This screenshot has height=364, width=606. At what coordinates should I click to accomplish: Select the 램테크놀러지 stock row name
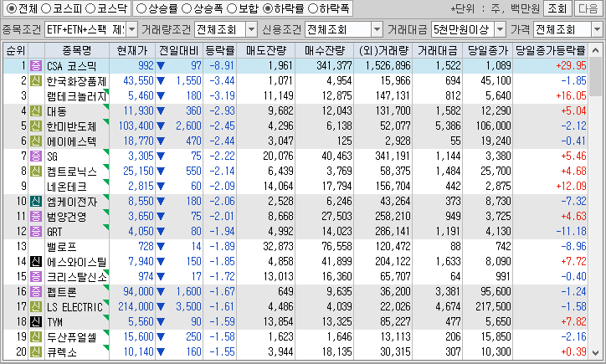76,96
